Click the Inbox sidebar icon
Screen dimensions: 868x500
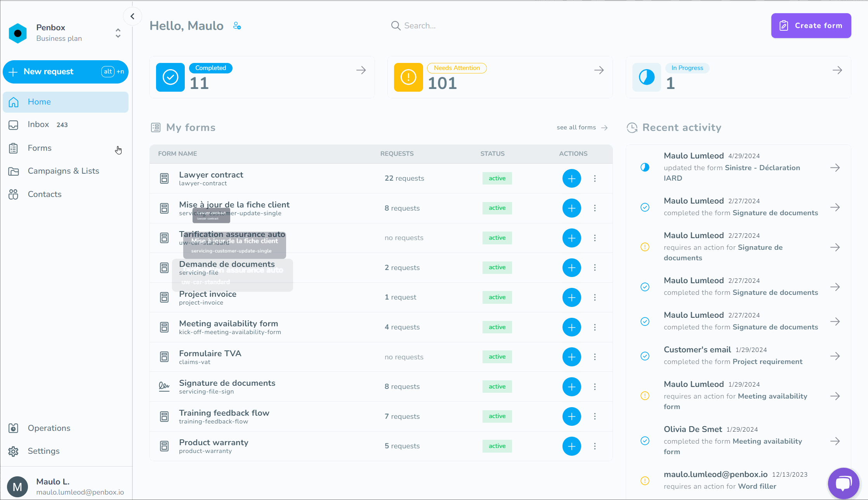pyautogui.click(x=14, y=124)
